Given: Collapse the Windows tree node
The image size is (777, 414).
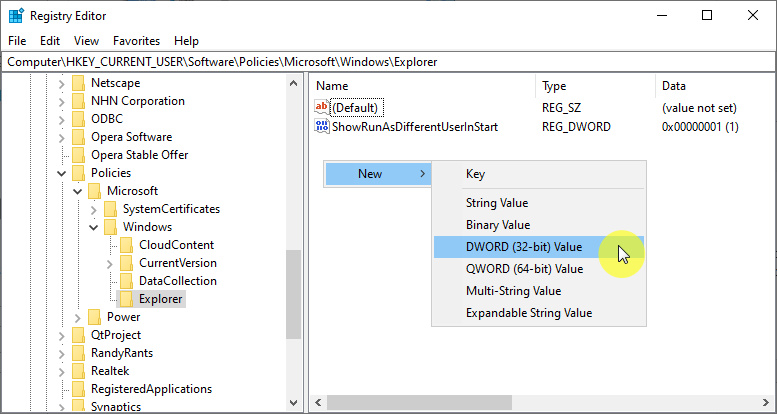Looking at the screenshot, I should click(x=93, y=227).
